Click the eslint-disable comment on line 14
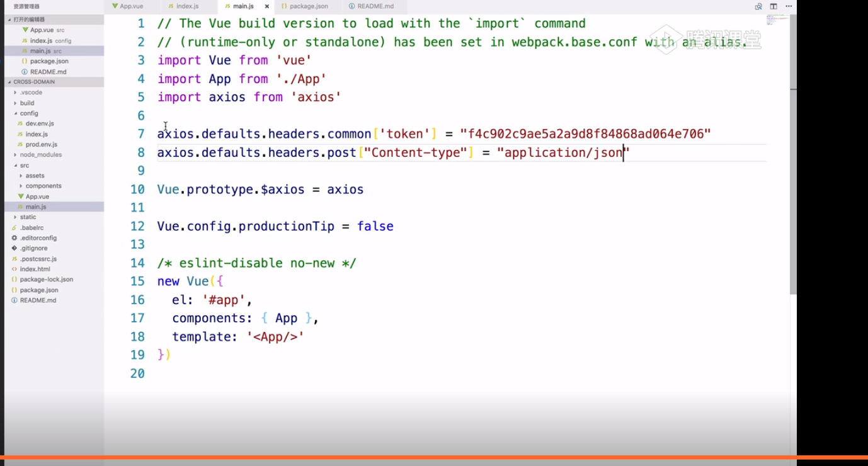The width and height of the screenshot is (868, 466). (257, 263)
